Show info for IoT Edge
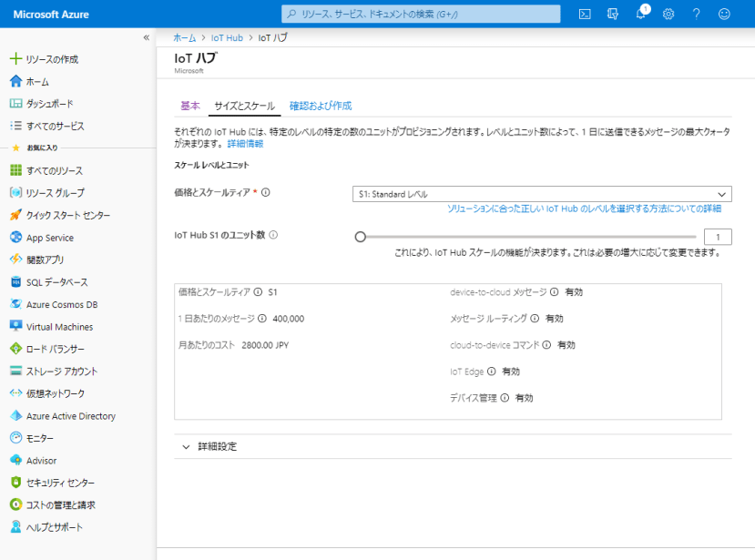This screenshot has width=755, height=560. click(x=491, y=372)
